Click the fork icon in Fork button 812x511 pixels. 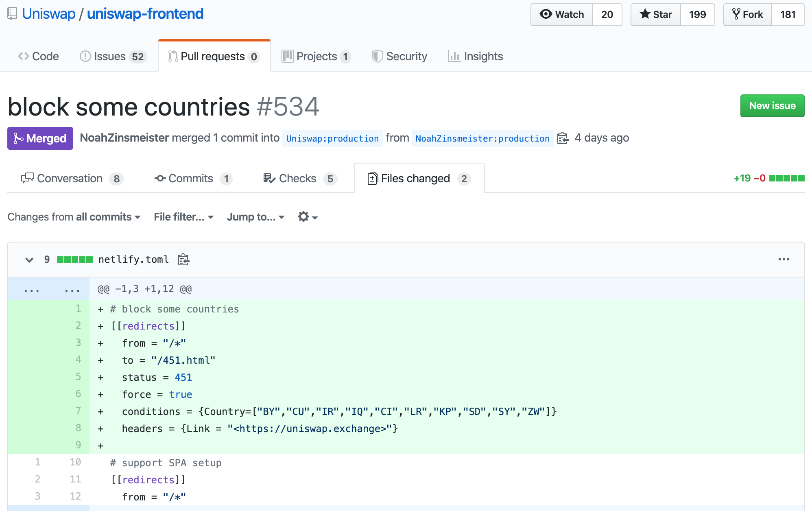[x=736, y=14]
